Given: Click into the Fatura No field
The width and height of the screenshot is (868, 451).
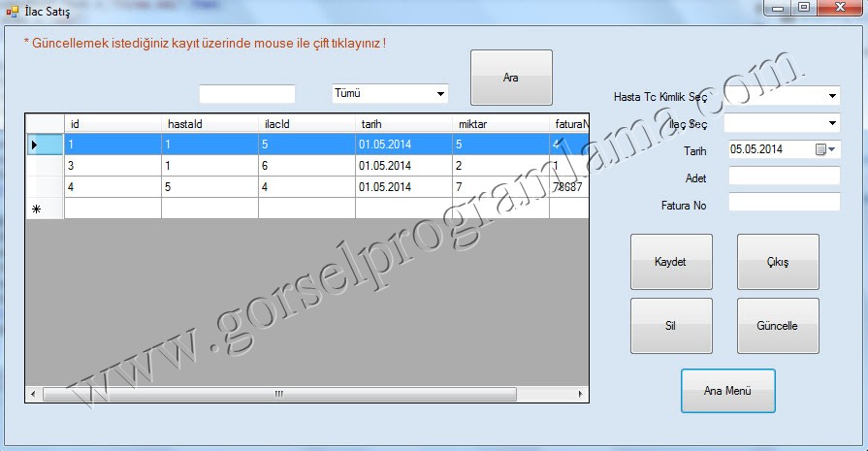Looking at the screenshot, I should click(784, 202).
